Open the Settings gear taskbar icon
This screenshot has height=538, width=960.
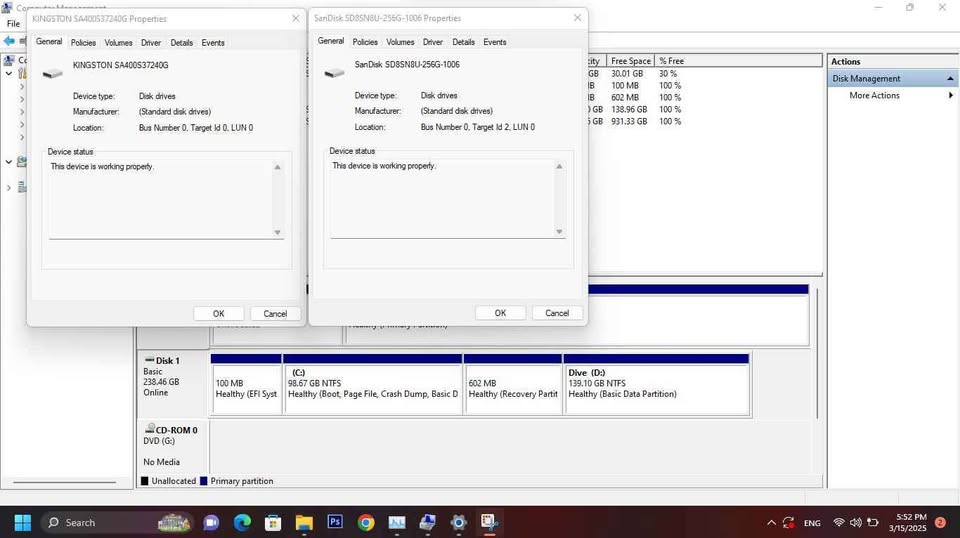pos(459,522)
